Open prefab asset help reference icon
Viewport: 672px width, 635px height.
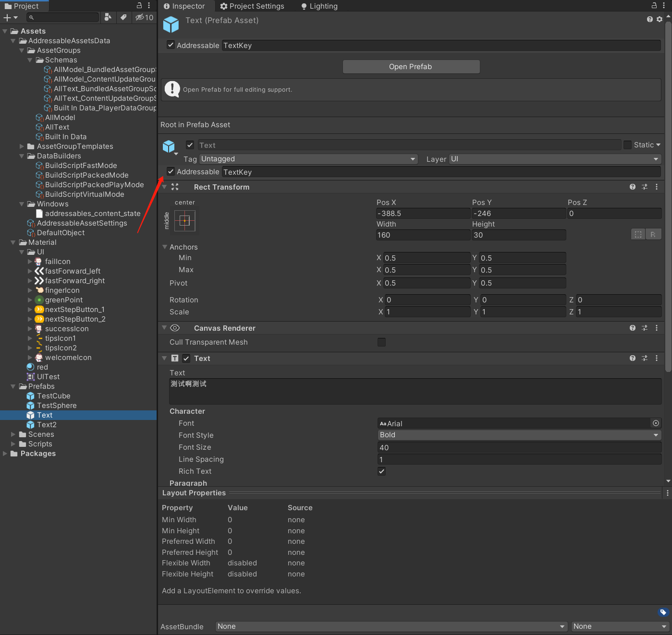(650, 19)
